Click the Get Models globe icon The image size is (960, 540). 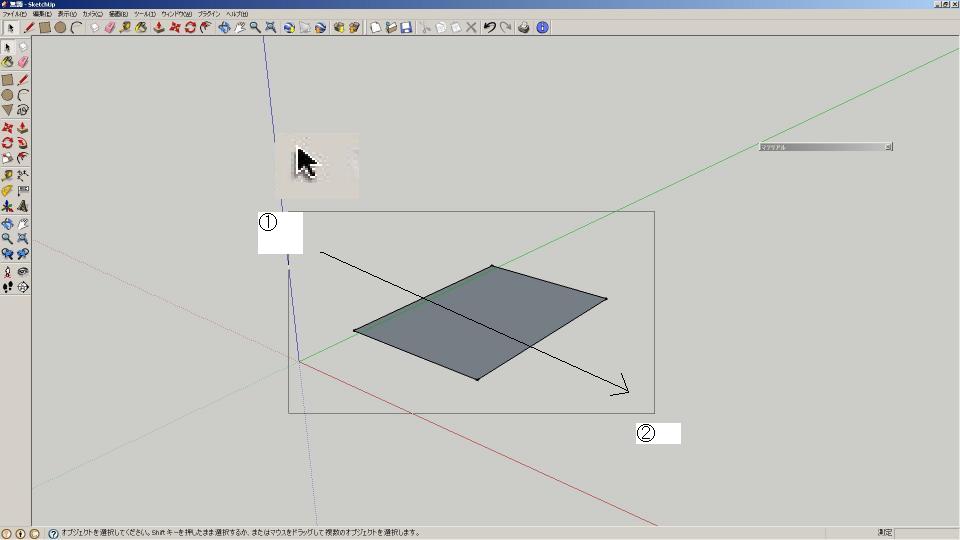(289, 28)
